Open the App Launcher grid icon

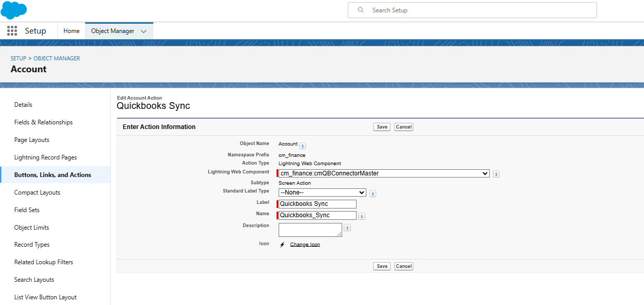pyautogui.click(x=12, y=31)
